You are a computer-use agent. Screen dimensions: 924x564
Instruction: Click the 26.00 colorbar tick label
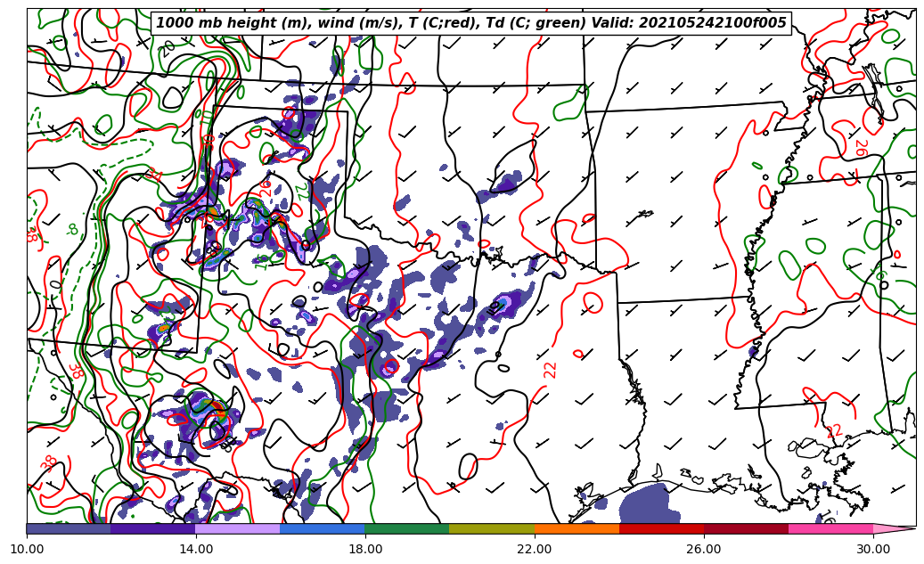click(704, 549)
